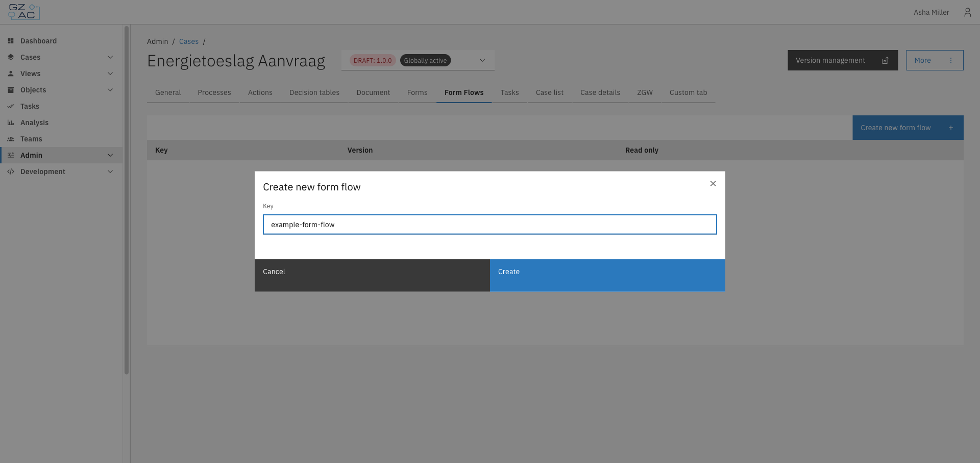Go to the ZGW tab

[645, 92]
